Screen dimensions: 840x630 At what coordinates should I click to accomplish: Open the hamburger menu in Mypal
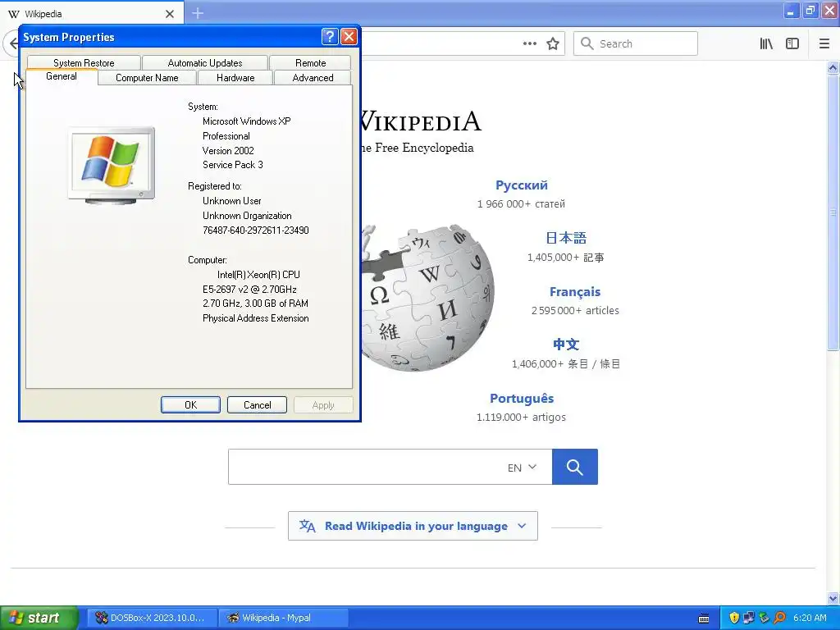coord(824,44)
